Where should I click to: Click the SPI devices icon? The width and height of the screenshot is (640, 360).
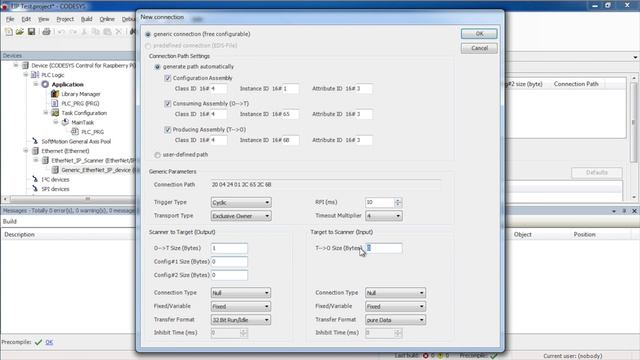(35, 189)
